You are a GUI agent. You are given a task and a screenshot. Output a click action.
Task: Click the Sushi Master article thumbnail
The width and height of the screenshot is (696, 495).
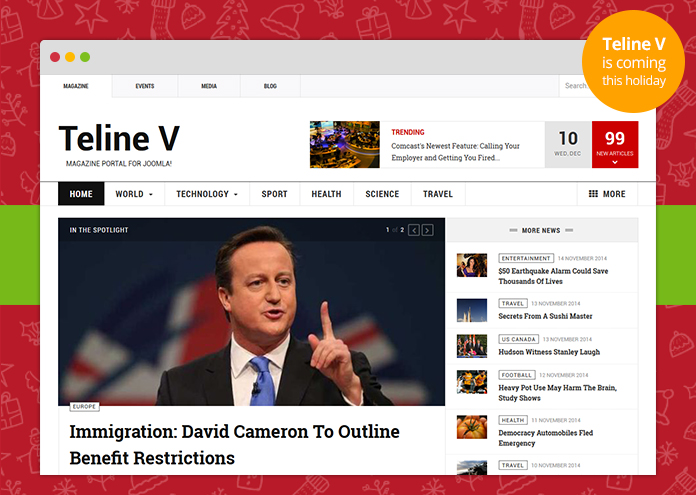click(472, 310)
